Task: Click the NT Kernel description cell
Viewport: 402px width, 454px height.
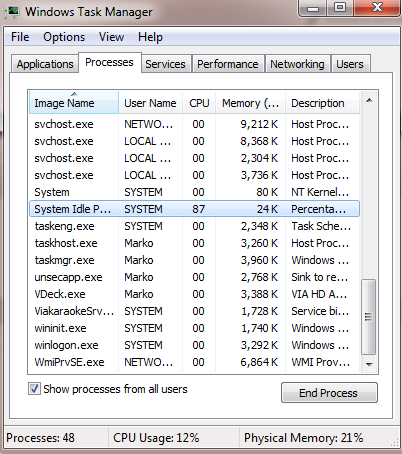Action: pyautogui.click(x=320, y=192)
